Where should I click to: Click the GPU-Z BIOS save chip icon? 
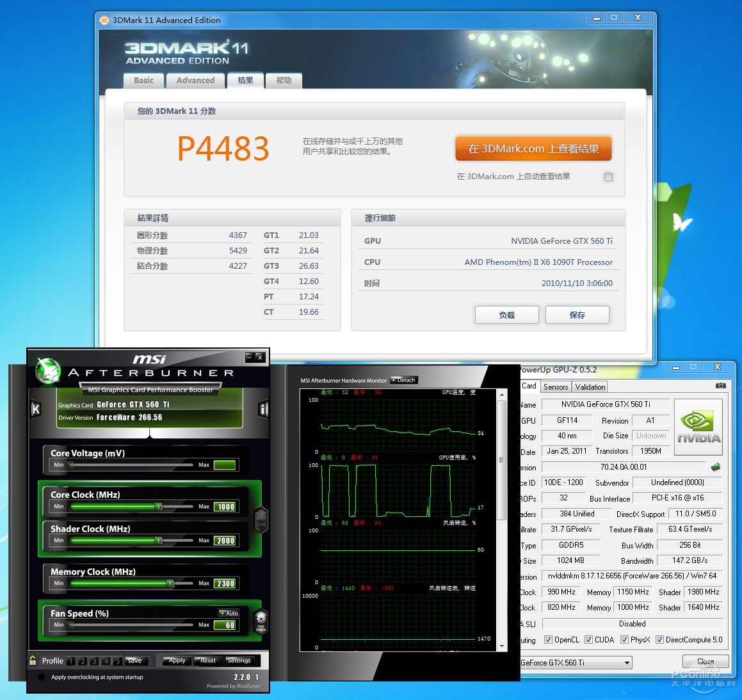[716, 467]
